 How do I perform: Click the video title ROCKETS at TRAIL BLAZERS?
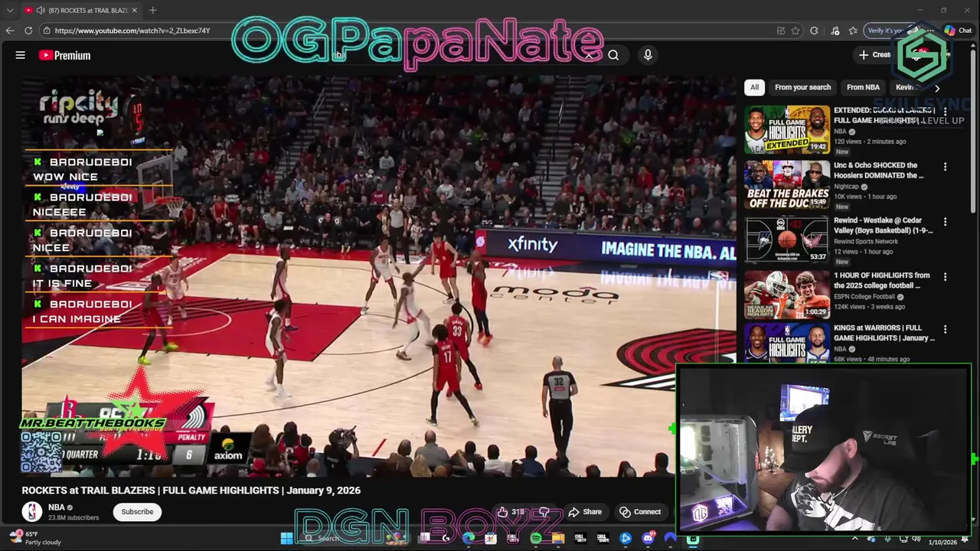pos(191,491)
